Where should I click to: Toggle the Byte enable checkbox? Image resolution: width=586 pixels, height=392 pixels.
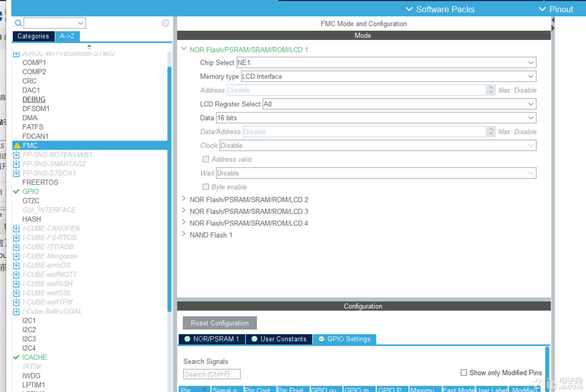(x=206, y=187)
